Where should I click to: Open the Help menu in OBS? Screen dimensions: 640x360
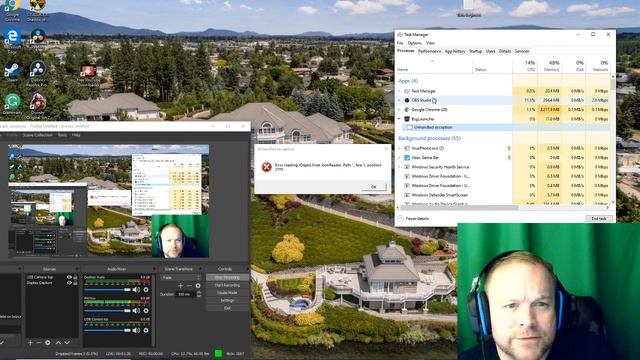[x=76, y=135]
